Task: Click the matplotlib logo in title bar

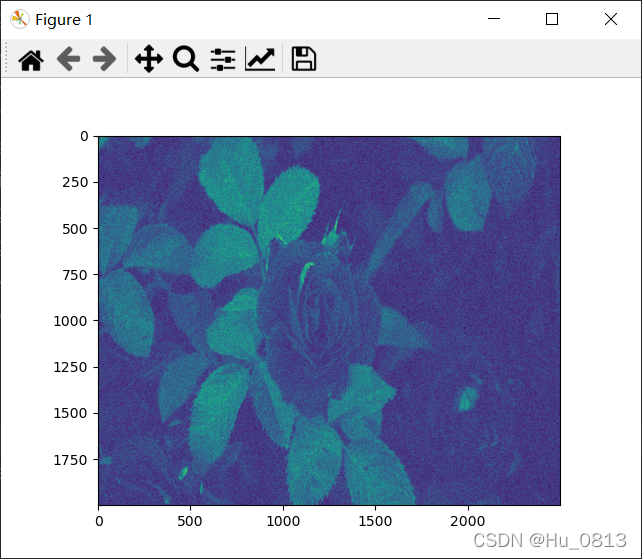Action: (19, 19)
